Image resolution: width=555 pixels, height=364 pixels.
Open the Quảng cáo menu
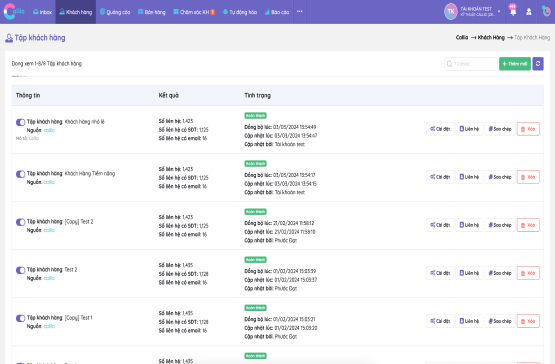coord(115,12)
